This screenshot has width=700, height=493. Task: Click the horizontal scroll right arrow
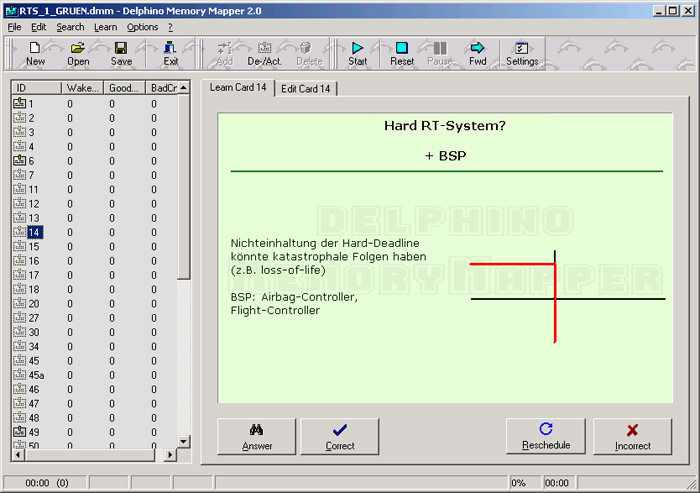170,455
